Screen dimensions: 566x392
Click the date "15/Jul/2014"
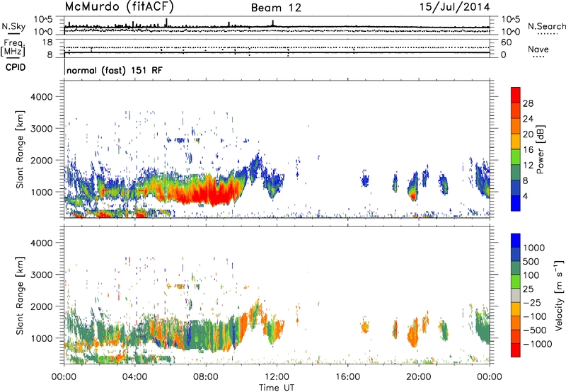(454, 7)
